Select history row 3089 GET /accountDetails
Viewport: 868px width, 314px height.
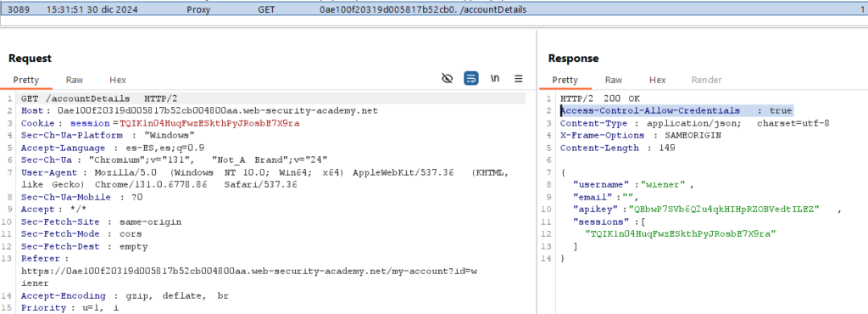[x=433, y=9]
